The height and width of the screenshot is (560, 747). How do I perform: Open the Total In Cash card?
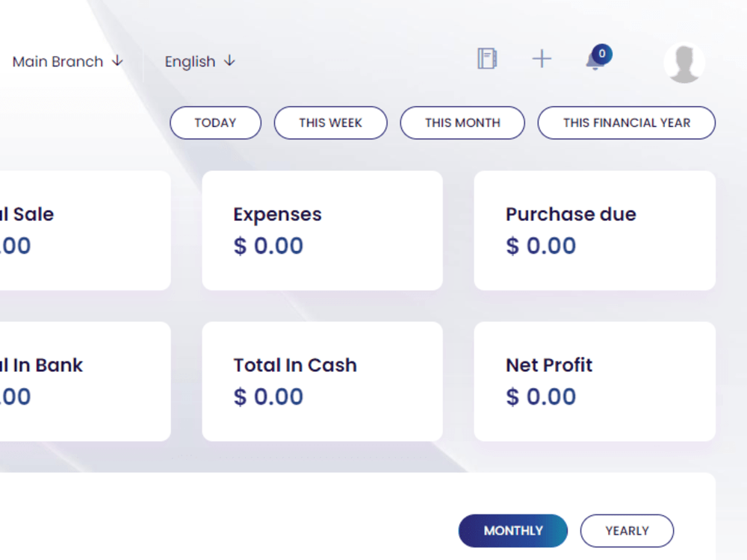pyautogui.click(x=323, y=382)
